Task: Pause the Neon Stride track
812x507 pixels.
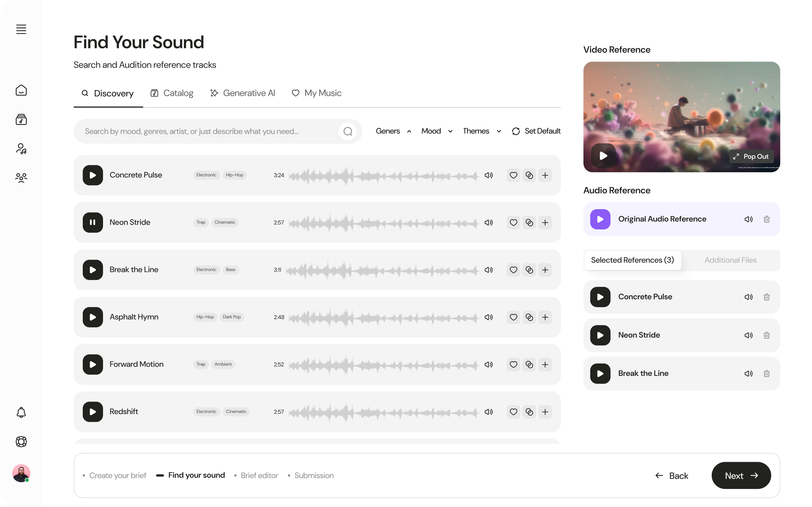Action: [x=93, y=223]
